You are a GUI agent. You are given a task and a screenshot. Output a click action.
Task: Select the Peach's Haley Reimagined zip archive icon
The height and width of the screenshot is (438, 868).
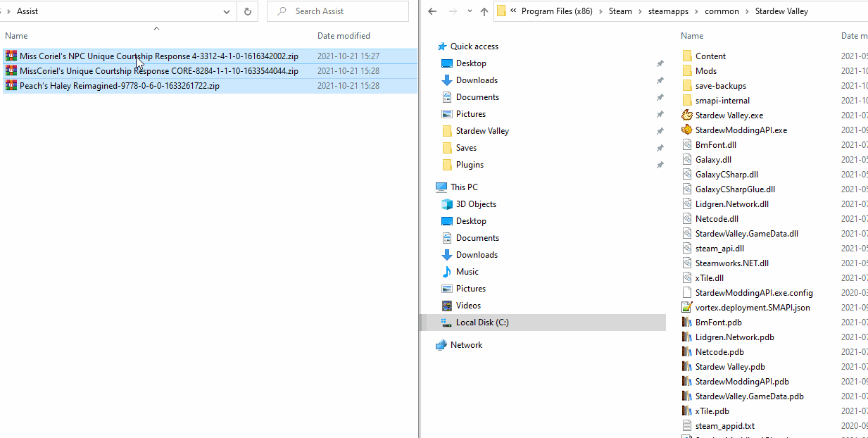pos(11,86)
